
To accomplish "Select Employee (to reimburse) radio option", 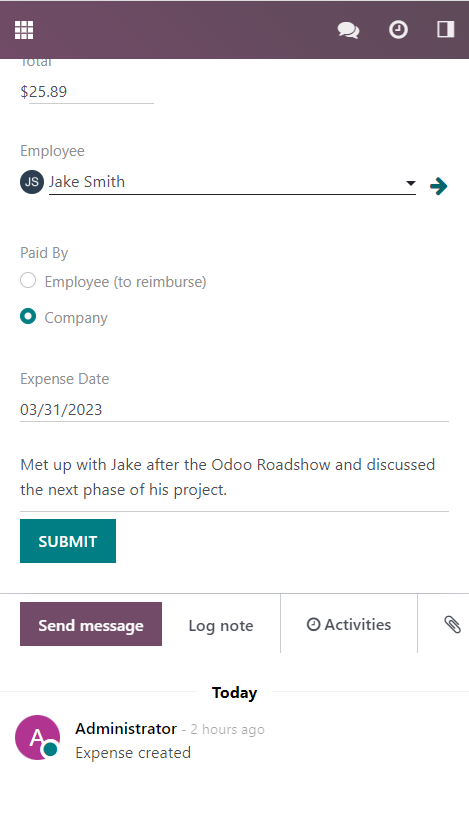I will coord(28,280).
